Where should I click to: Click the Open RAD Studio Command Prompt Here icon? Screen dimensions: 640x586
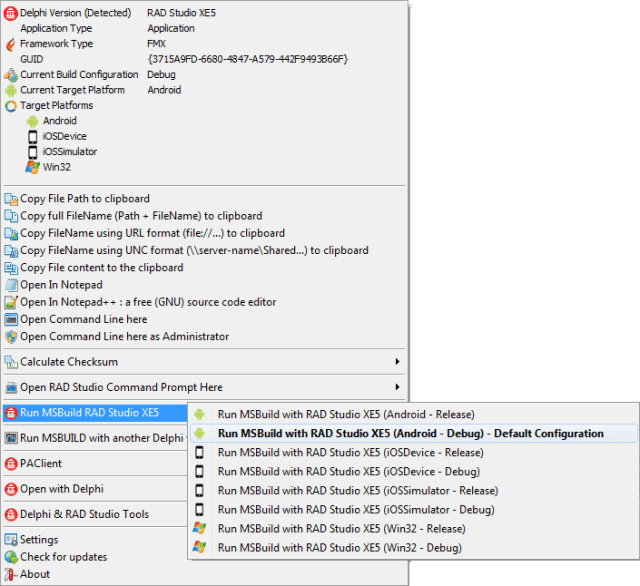click(x=11, y=388)
